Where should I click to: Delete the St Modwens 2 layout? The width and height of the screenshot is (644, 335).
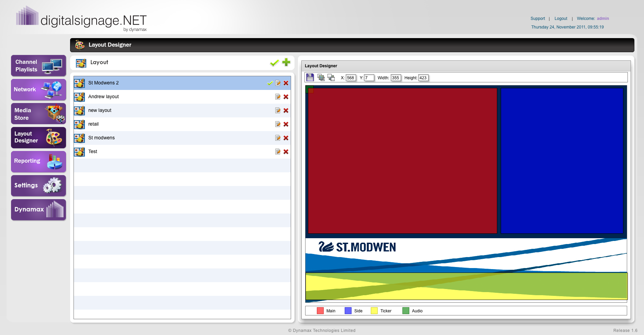coord(286,83)
